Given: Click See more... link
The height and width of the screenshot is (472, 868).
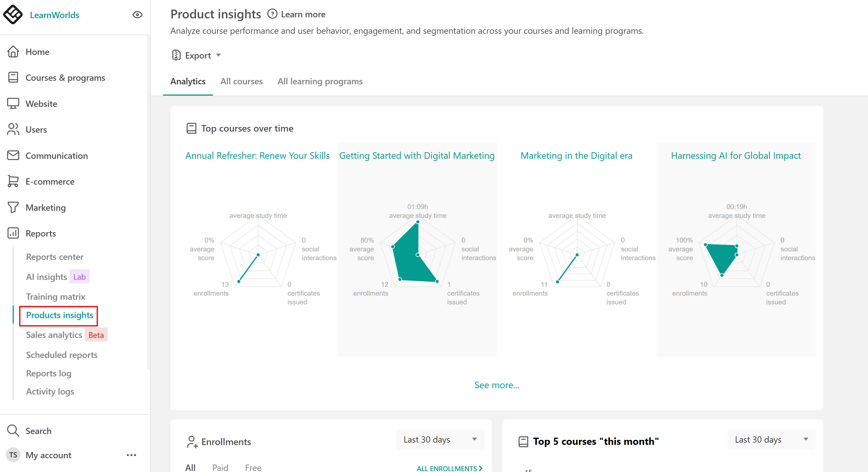Looking at the screenshot, I should [x=496, y=385].
